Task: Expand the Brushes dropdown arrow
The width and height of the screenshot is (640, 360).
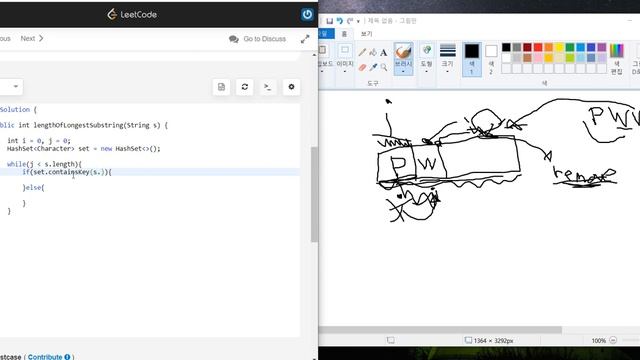Action: [x=403, y=71]
